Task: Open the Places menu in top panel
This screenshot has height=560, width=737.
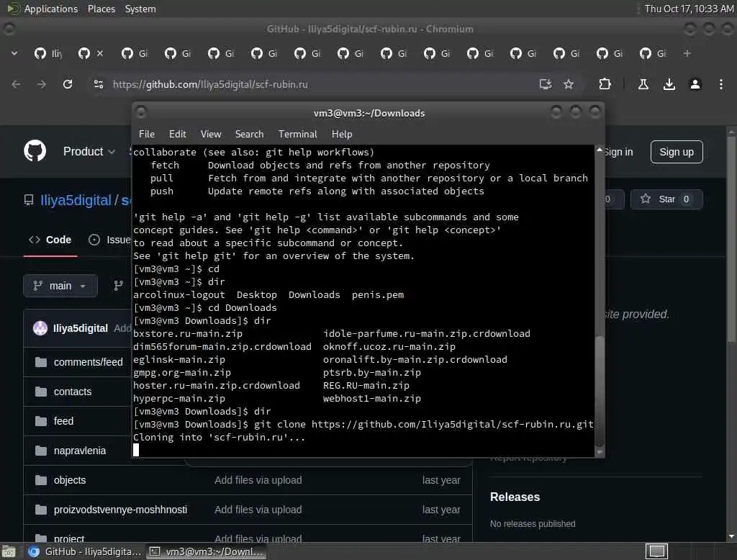Action: coord(101,9)
